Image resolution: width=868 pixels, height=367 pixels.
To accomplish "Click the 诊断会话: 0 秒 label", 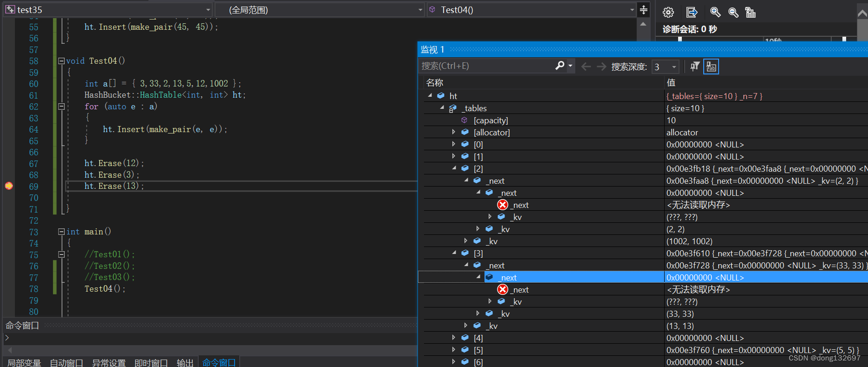I will pyautogui.click(x=690, y=29).
